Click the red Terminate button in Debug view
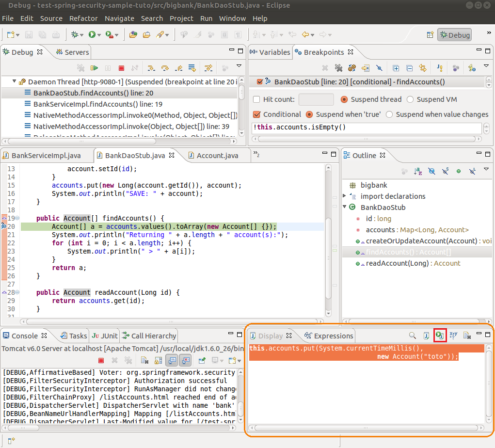 [x=122, y=68]
